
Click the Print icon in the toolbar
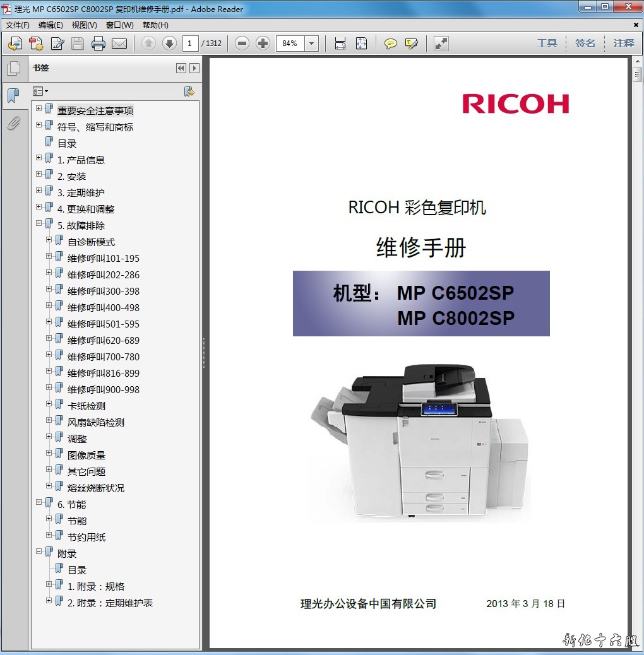point(98,44)
